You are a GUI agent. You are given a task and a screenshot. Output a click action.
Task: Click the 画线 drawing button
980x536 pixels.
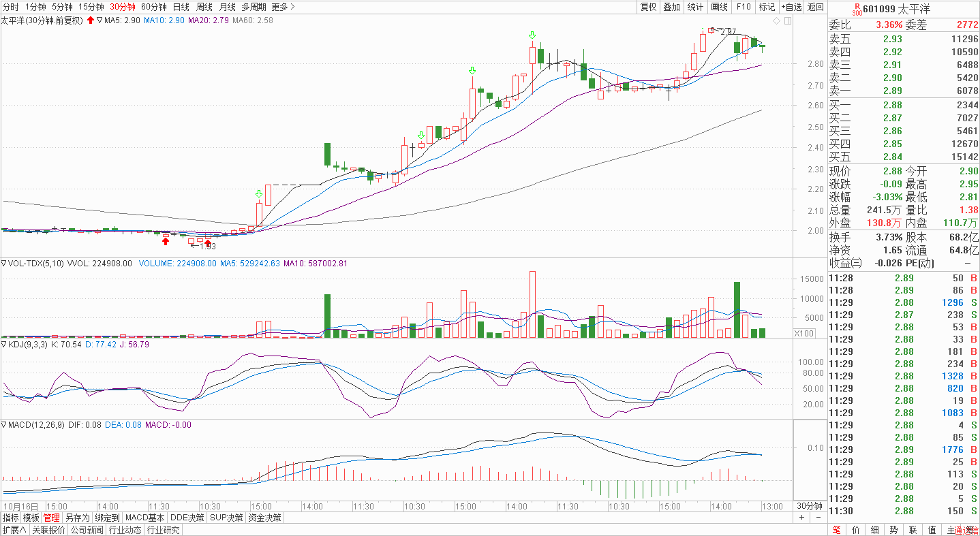click(719, 7)
